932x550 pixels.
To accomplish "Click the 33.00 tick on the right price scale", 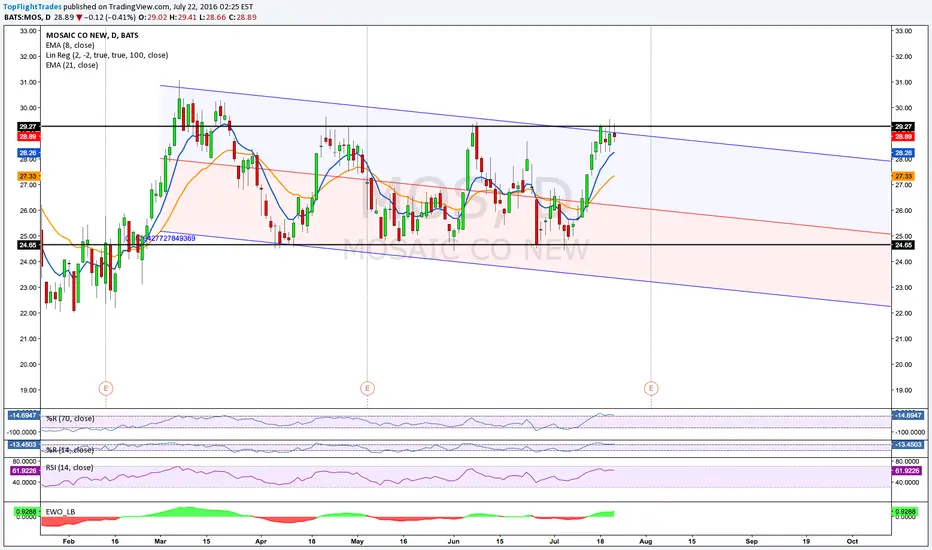I will coord(903,31).
